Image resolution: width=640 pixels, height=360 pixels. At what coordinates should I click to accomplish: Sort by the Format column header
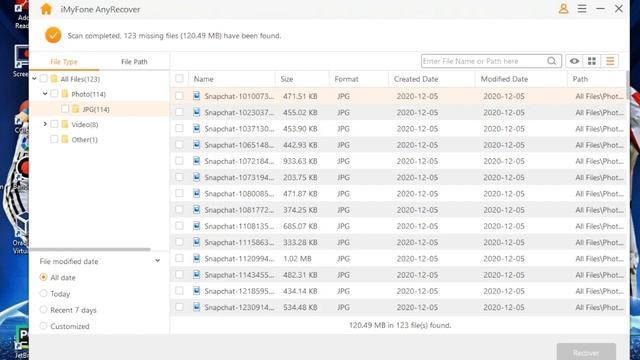point(359,79)
